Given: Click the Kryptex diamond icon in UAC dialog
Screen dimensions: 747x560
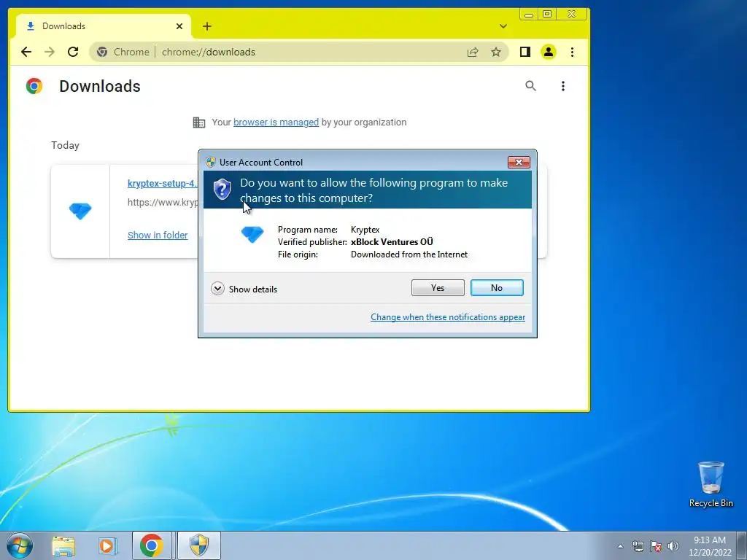Looking at the screenshot, I should (252, 234).
